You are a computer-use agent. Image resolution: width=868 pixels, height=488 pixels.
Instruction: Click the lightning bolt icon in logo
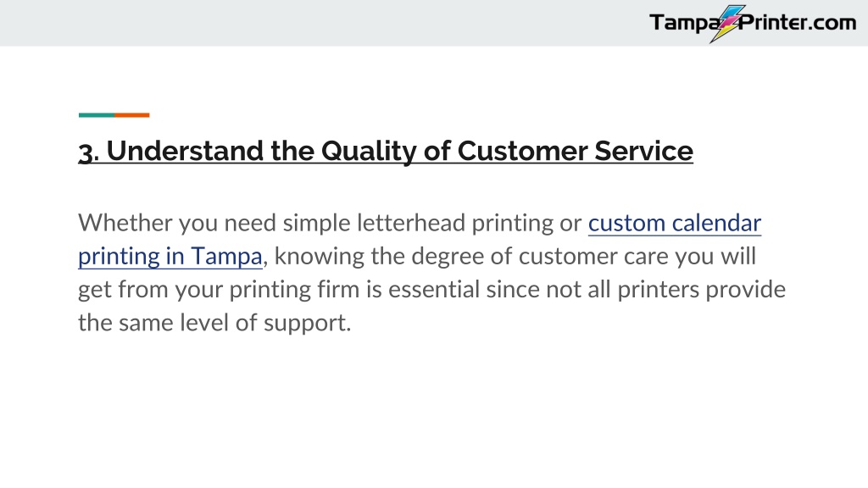pos(728,24)
